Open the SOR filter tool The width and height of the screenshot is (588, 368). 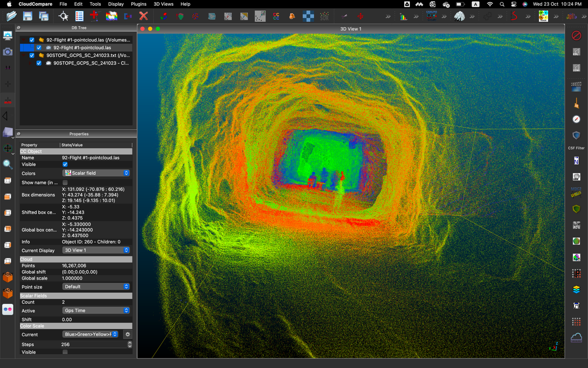(324, 16)
